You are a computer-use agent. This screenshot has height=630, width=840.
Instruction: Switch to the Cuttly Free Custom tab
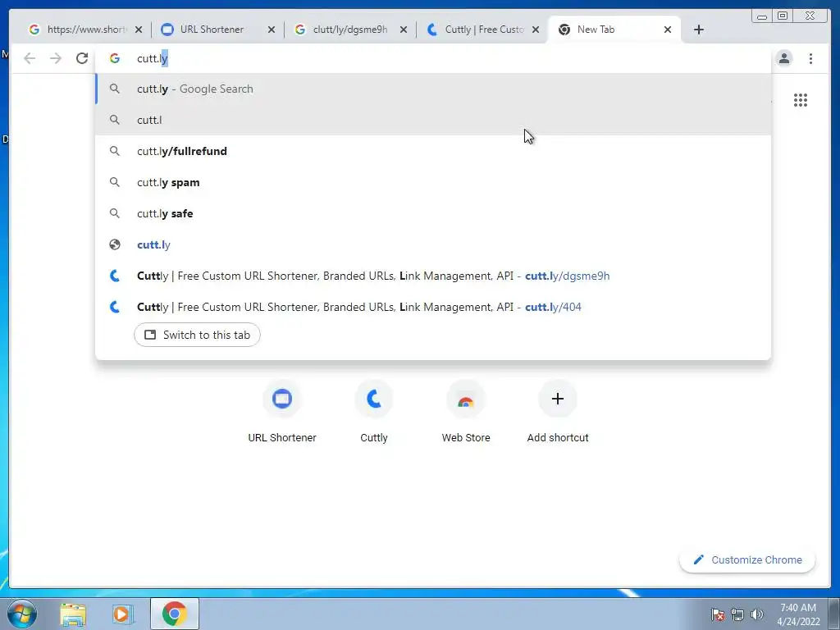tap(482, 30)
